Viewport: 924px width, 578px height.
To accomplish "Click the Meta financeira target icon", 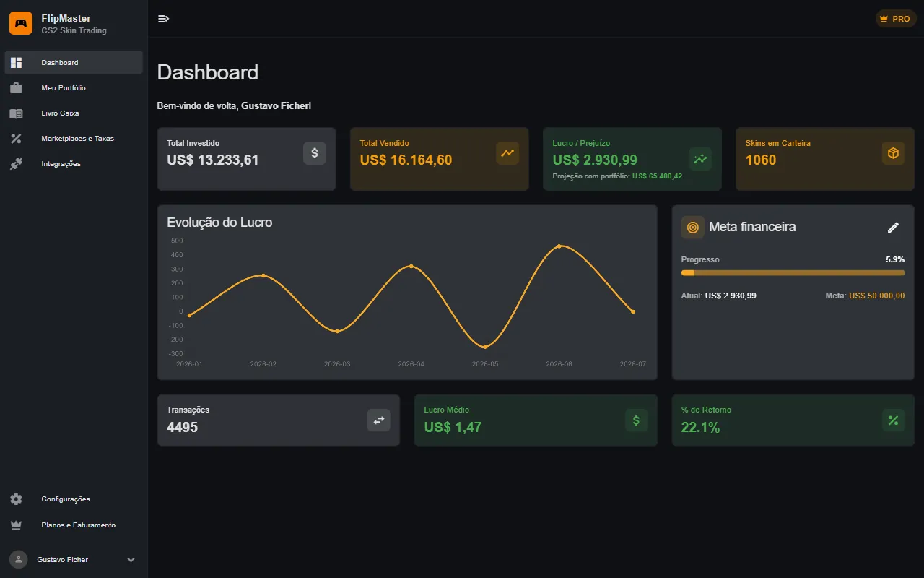I will (x=693, y=228).
